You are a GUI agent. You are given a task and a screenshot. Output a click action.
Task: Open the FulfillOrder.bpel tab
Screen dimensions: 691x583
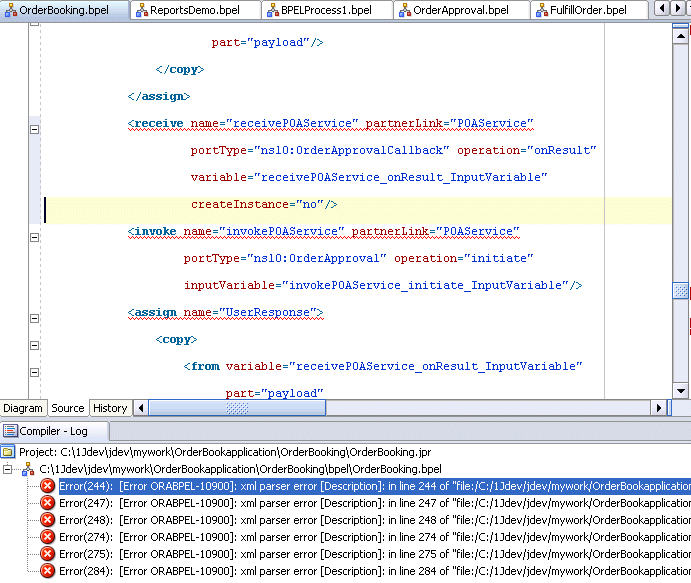coord(589,10)
